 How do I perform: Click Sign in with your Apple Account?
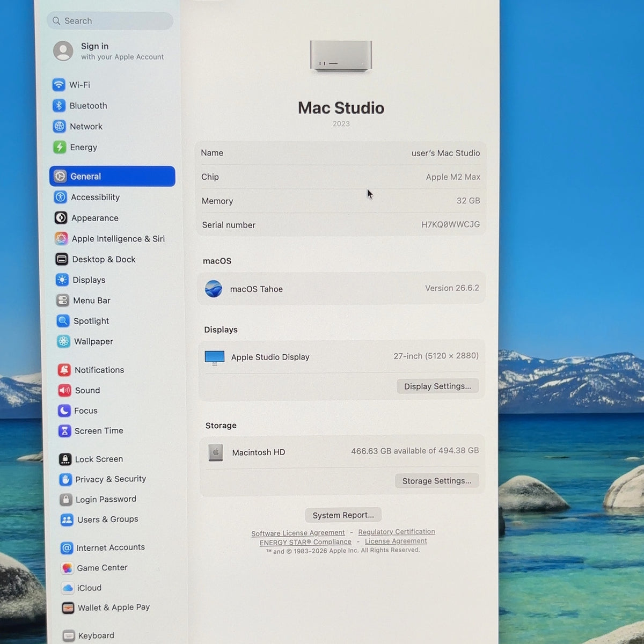(x=109, y=51)
